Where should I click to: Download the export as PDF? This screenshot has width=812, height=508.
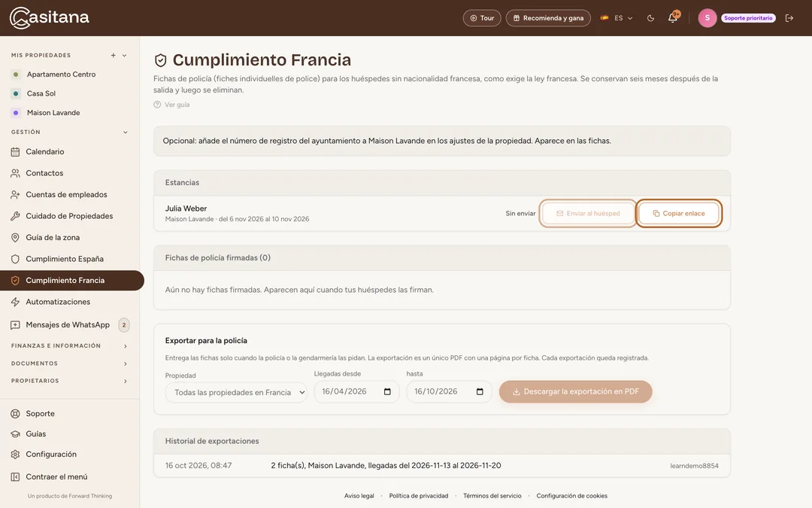click(x=575, y=392)
